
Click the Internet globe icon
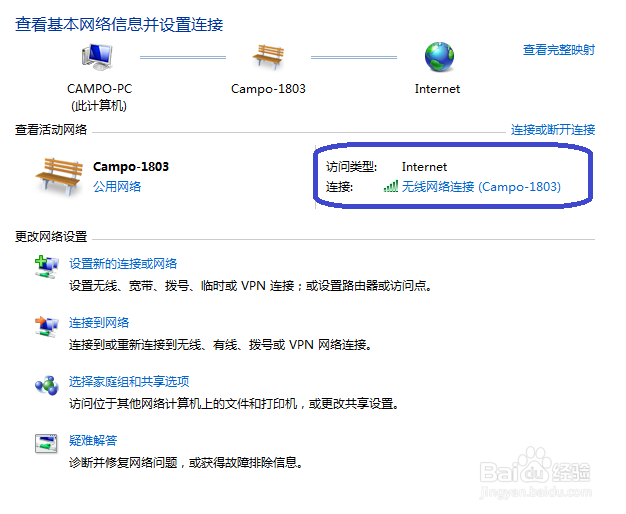coord(439,57)
